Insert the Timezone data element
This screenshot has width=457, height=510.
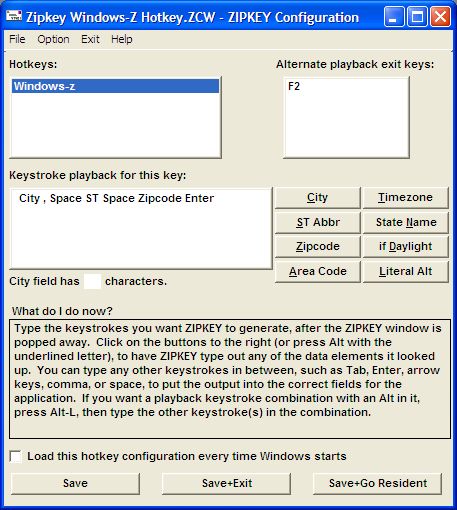click(405, 198)
